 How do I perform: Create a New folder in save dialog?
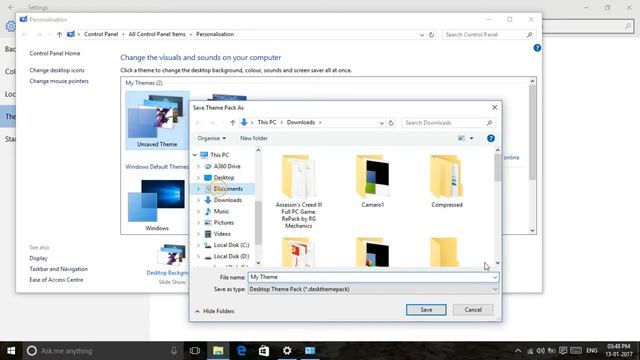253,138
